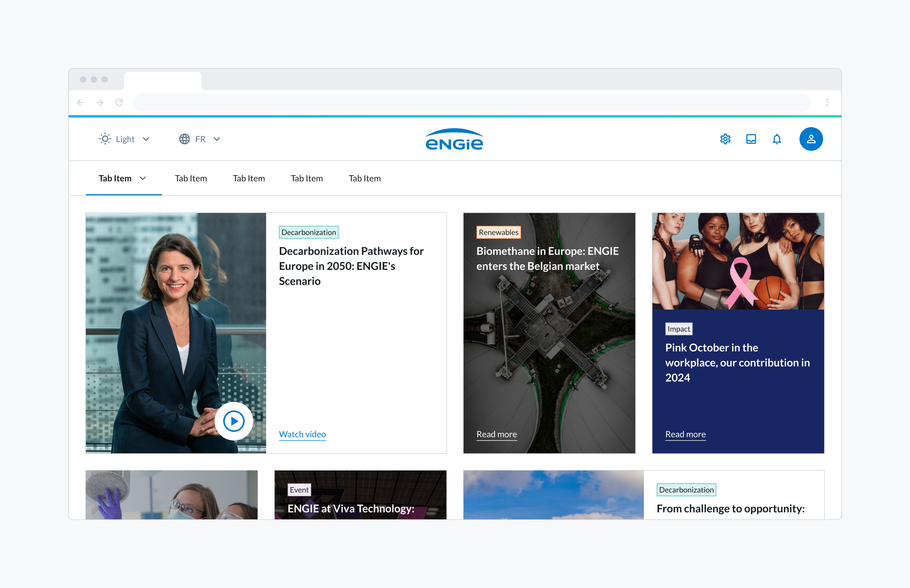This screenshot has width=910, height=588.
Task: Switch to the third Tab Item
Action: (x=249, y=178)
